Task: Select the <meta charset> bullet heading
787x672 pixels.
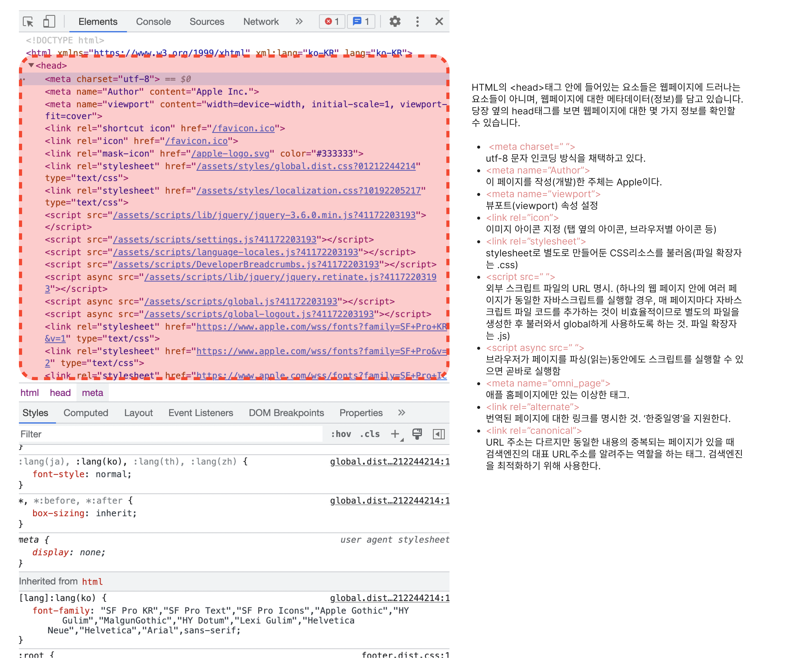Action: 532,147
